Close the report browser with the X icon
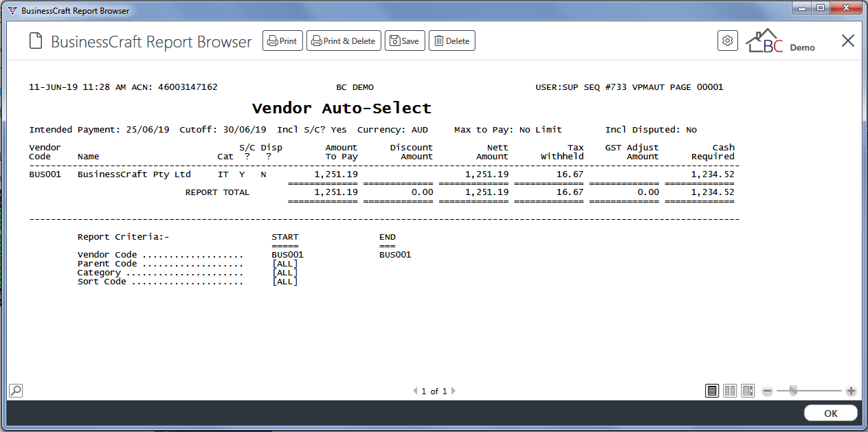The width and height of the screenshot is (868, 432). (848, 41)
